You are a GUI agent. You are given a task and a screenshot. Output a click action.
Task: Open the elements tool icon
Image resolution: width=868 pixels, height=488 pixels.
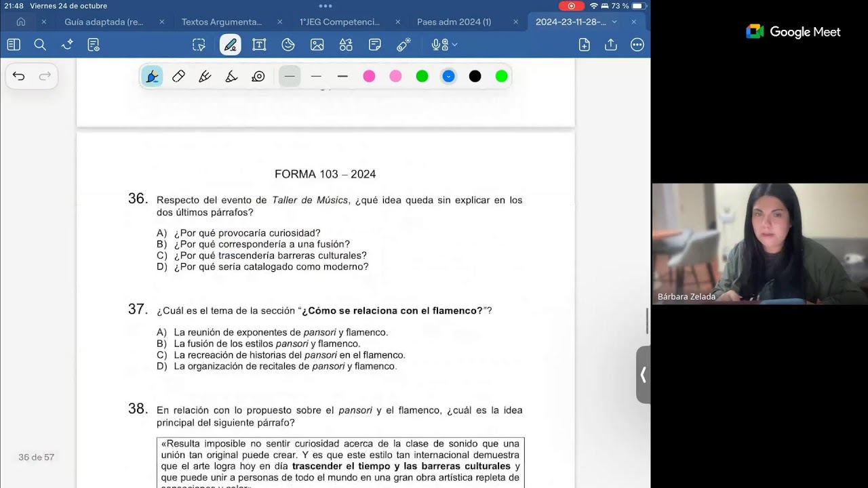346,45
